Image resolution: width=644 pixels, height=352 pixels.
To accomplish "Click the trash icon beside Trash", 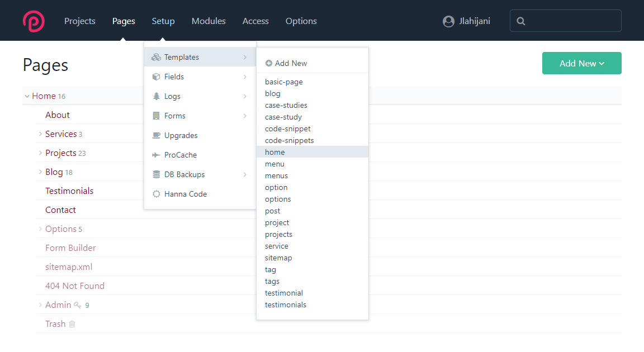I will click(x=72, y=324).
